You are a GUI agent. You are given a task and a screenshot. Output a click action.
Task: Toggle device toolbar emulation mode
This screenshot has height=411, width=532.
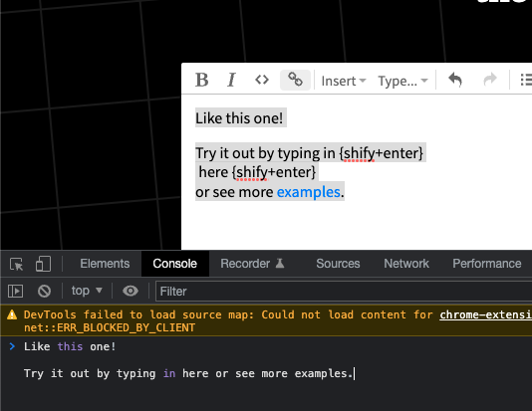click(43, 264)
